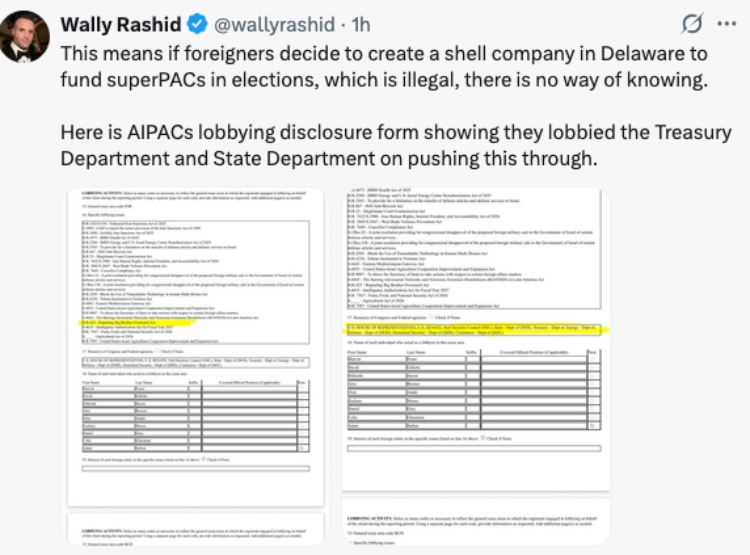Open the three-dot More options menu
The image size is (750, 555).
[x=727, y=23]
